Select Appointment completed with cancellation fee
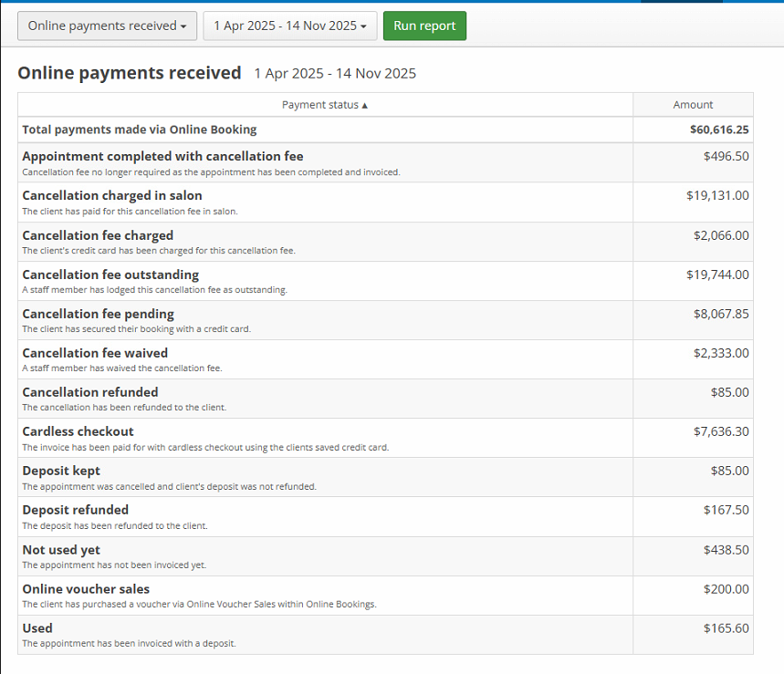Viewport: 784px width, 674px height. coord(162,156)
